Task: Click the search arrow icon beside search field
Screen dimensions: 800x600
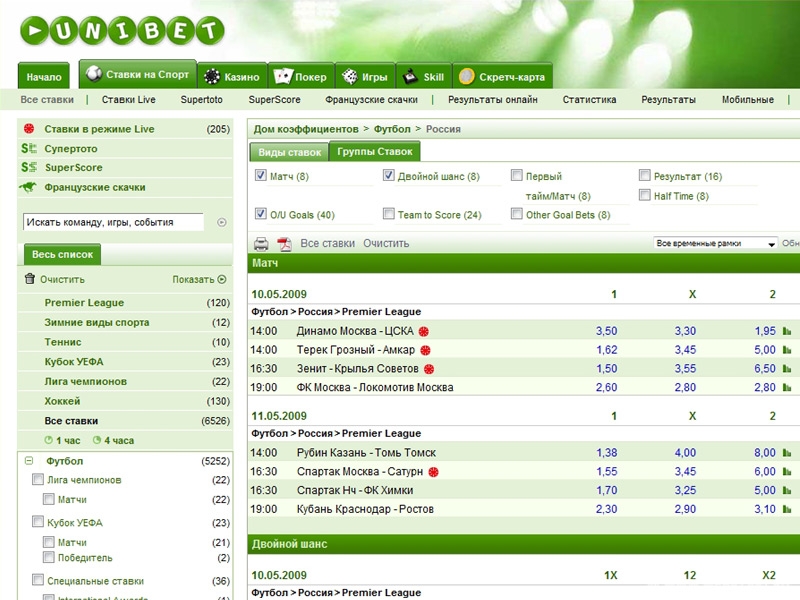Action: (221, 222)
